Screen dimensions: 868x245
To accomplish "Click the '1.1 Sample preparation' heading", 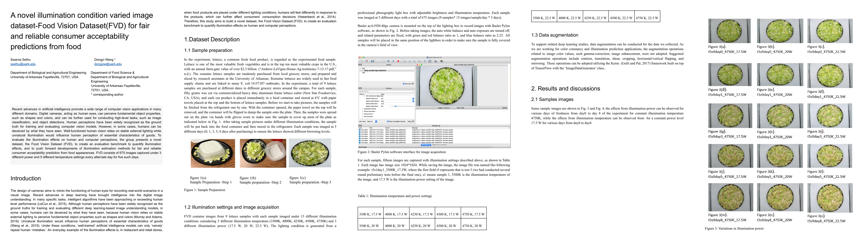I will click(x=208, y=50).
